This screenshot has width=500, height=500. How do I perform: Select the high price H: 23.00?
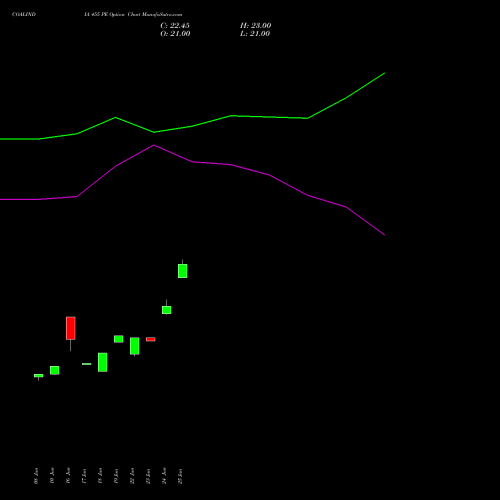tap(256, 26)
